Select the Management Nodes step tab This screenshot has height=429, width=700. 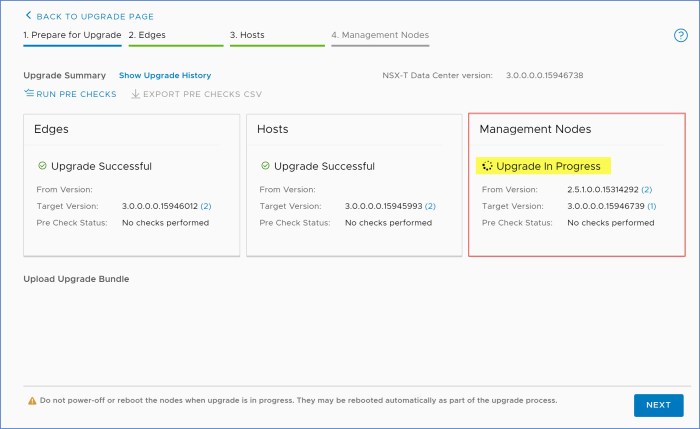click(x=380, y=35)
